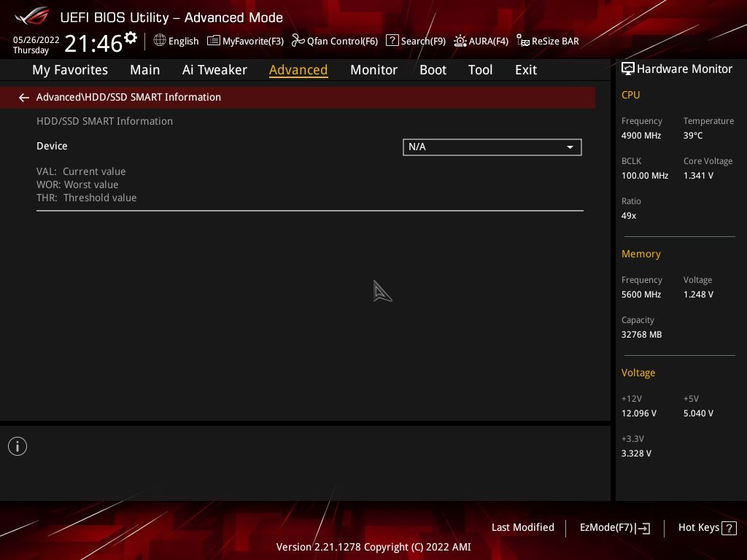The image size is (747, 560).
Task: Click the 21:46 clock display
Action: 93,43
